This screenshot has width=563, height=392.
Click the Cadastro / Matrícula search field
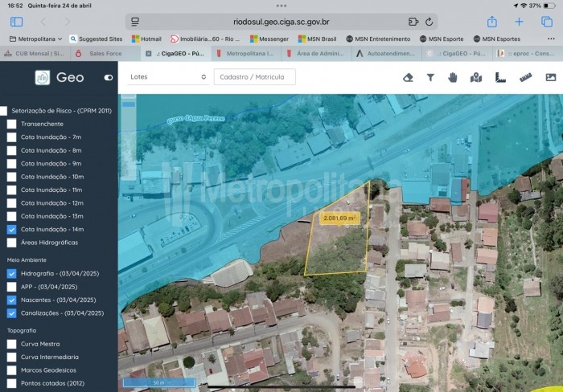coord(255,77)
